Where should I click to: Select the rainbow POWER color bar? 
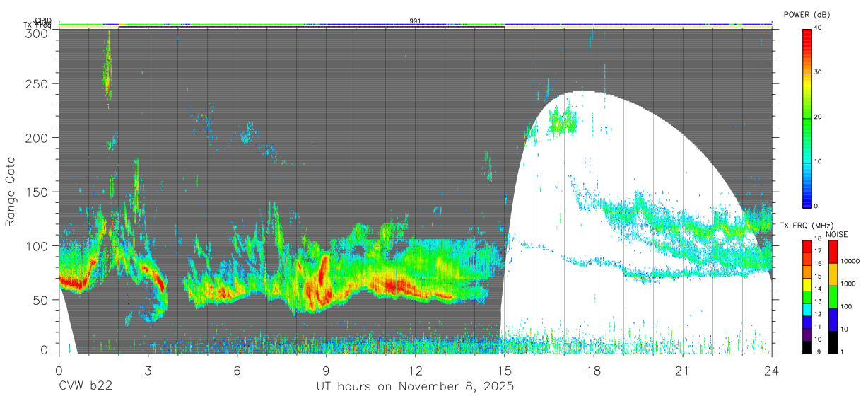click(807, 117)
